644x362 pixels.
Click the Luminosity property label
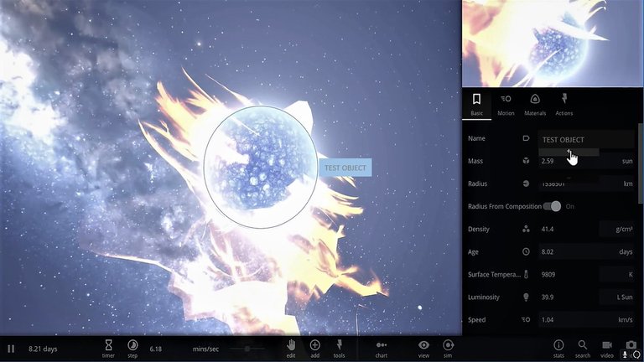[x=483, y=297]
